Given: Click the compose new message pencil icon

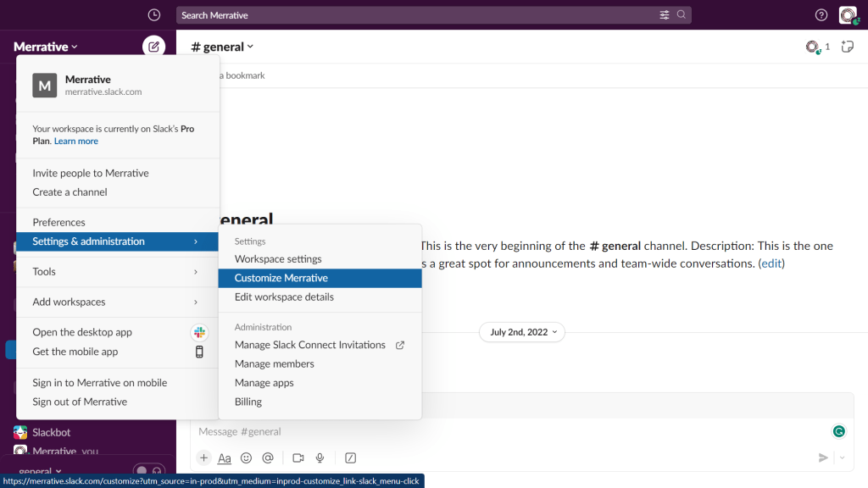Looking at the screenshot, I should click(x=154, y=47).
